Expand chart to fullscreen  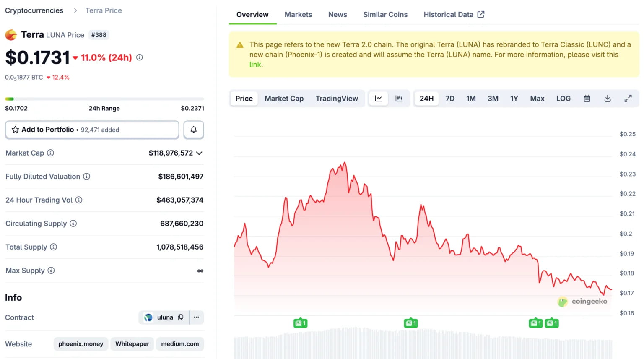[628, 99]
